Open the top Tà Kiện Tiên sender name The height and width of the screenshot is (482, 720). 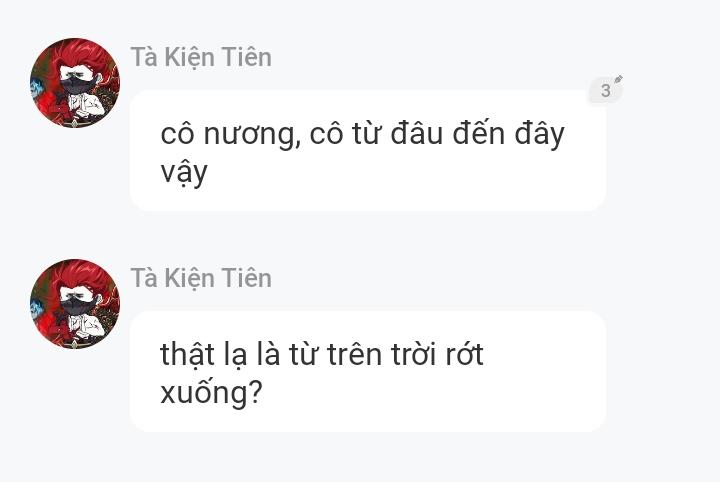[201, 58]
